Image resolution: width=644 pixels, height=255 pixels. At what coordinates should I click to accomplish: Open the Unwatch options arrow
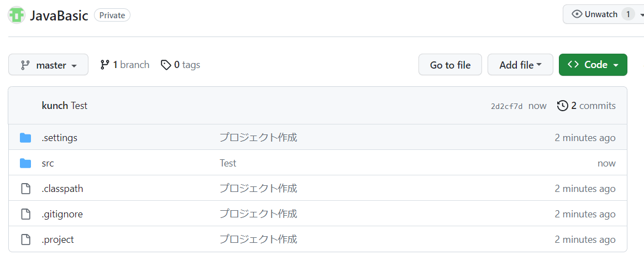(x=641, y=14)
